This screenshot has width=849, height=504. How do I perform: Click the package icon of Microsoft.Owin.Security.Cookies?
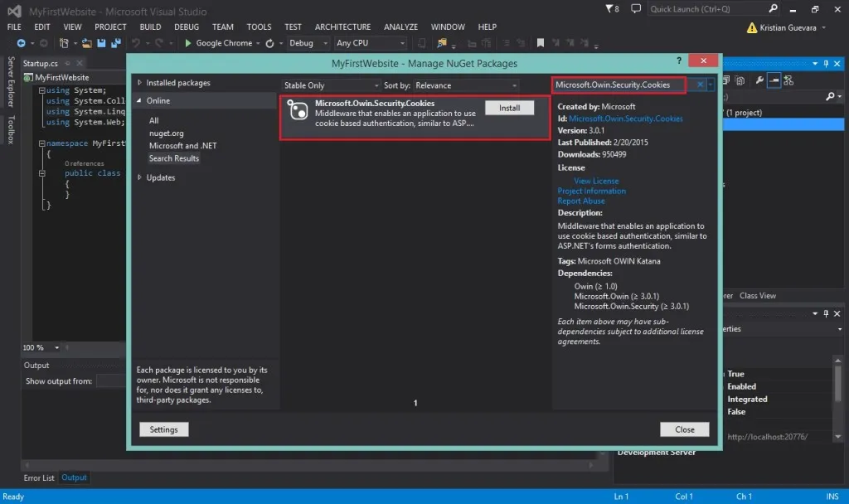click(x=298, y=110)
